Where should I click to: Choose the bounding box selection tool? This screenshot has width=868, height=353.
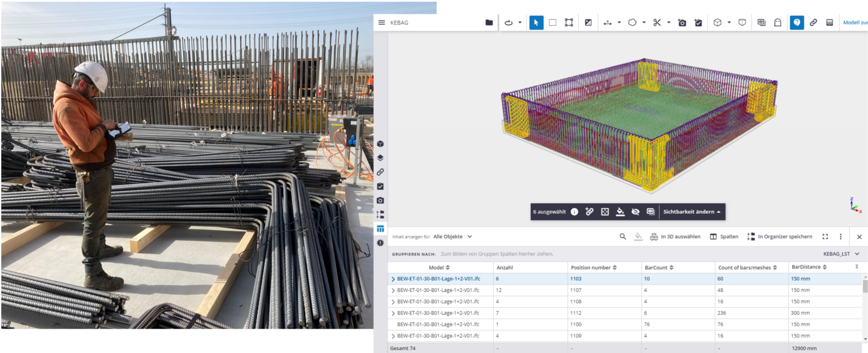coord(569,23)
